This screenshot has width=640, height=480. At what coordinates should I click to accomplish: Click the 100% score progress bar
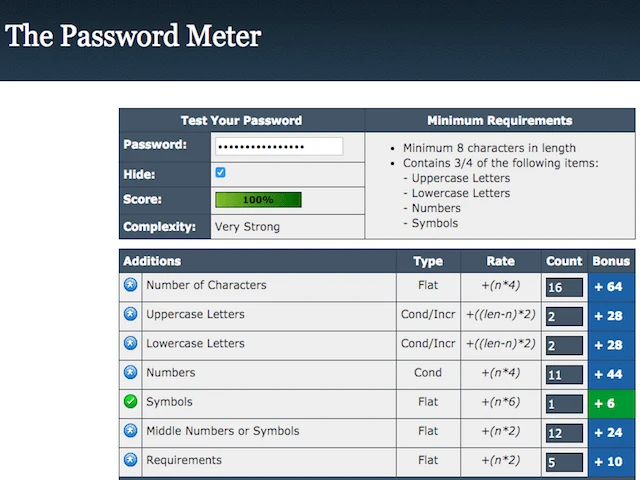tap(258, 200)
